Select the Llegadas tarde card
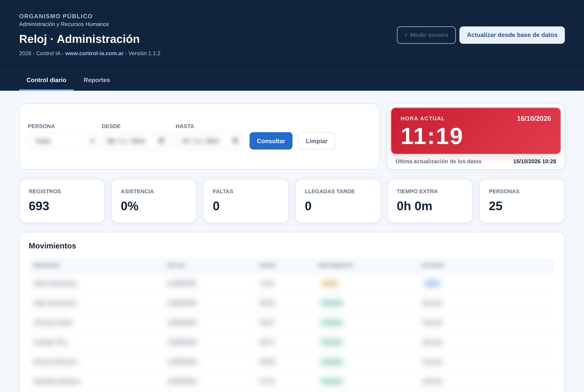This screenshot has height=392, width=584. tap(338, 201)
